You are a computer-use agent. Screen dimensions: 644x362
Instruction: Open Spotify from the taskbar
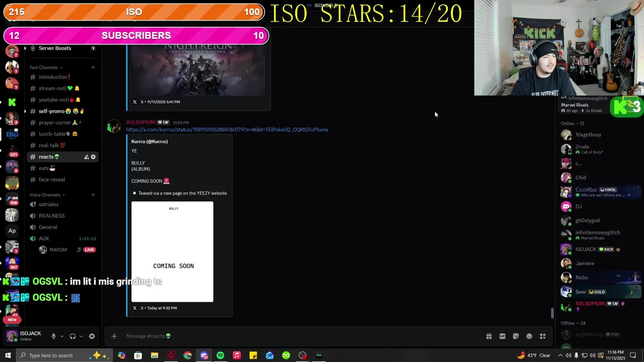[220, 355]
